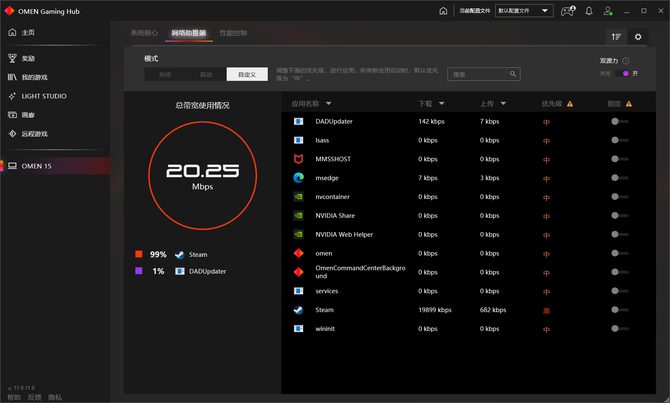Sort by upload (上传) column arrow
The width and height of the screenshot is (670, 403).
tap(503, 103)
